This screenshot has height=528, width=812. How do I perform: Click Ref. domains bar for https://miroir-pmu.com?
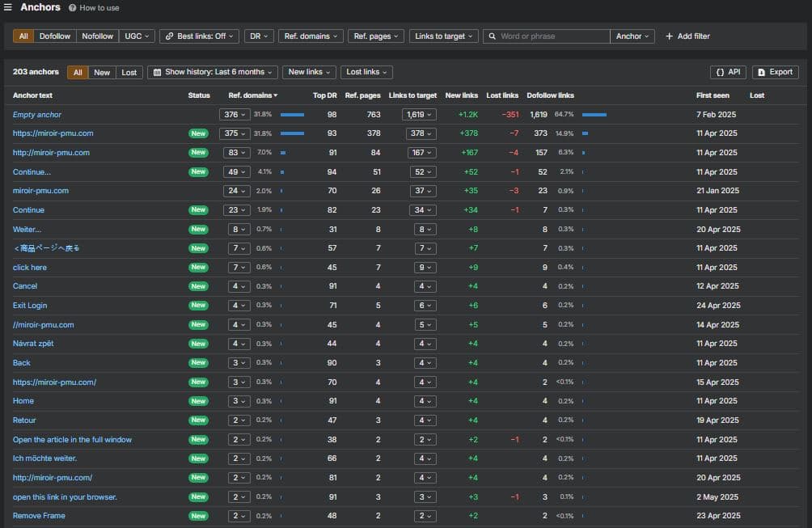pos(292,133)
